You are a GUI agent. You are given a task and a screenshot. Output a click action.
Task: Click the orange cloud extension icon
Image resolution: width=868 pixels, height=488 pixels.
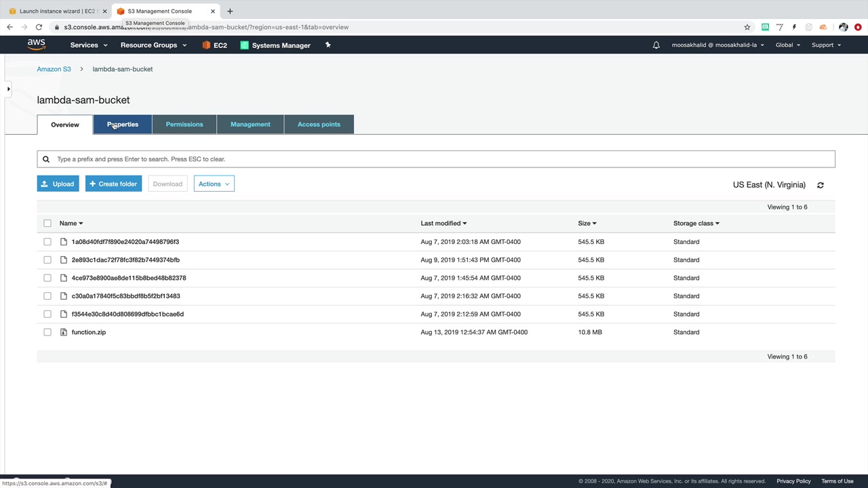(x=823, y=27)
